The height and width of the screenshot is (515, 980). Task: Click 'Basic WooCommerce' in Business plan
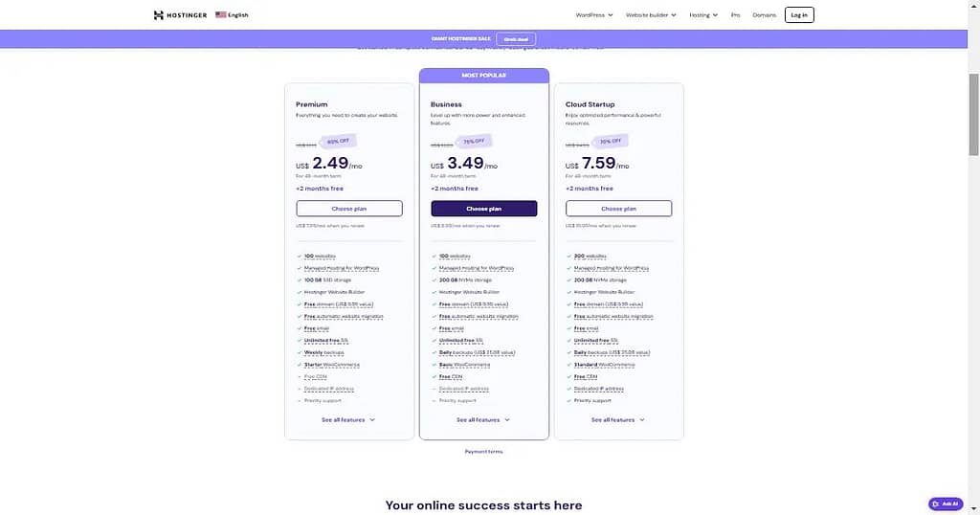click(x=464, y=365)
